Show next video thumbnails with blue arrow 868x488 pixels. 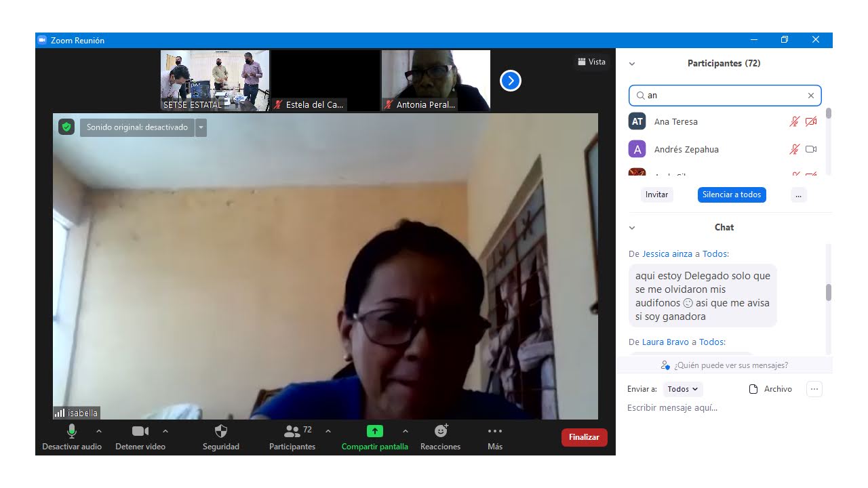511,81
